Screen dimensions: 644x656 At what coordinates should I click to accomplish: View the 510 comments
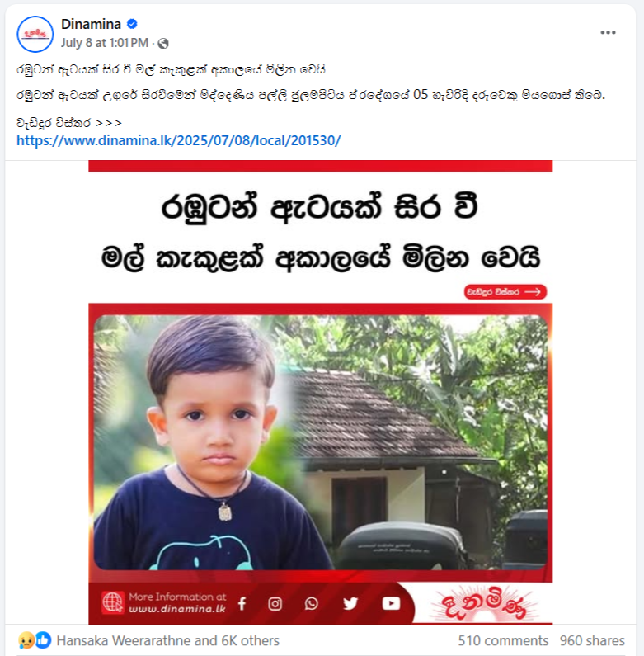point(503,640)
